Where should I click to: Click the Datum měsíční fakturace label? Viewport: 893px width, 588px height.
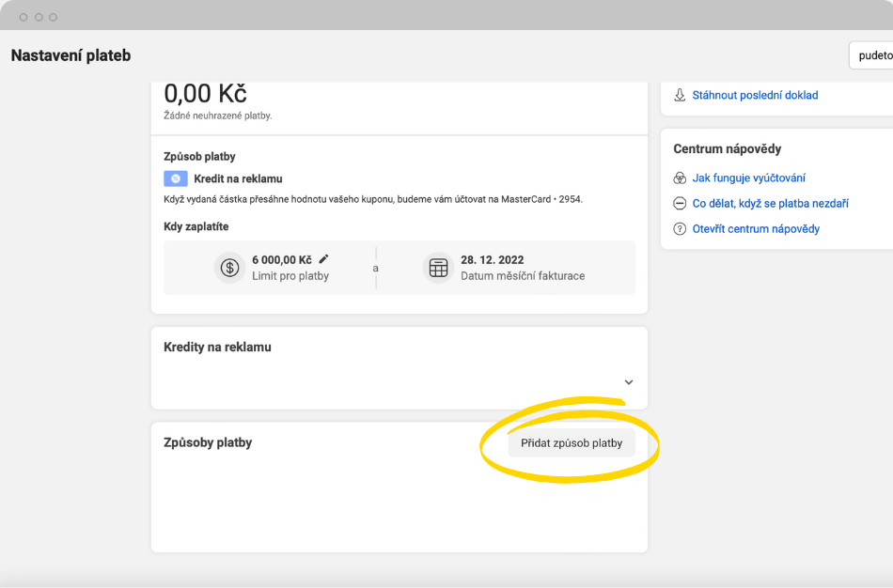[523, 276]
